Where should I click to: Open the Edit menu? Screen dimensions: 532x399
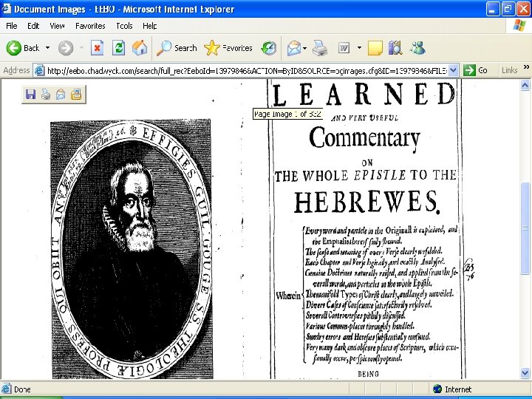click(x=33, y=26)
